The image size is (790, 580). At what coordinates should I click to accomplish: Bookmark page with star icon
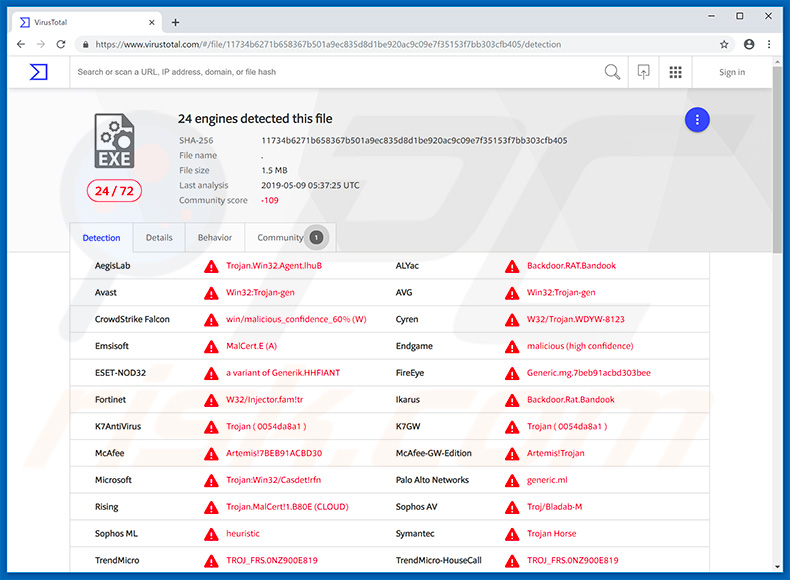click(724, 44)
